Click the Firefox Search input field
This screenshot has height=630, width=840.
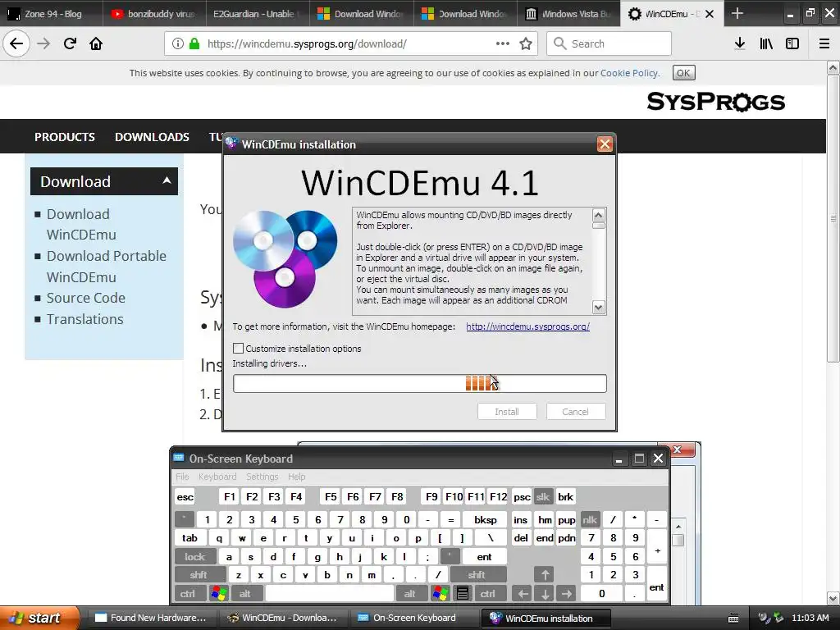[609, 43]
